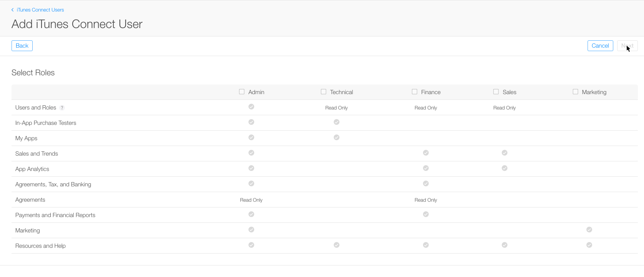Click the Sales Read Only text for Users and Roles
644x277 pixels.
[505, 108]
